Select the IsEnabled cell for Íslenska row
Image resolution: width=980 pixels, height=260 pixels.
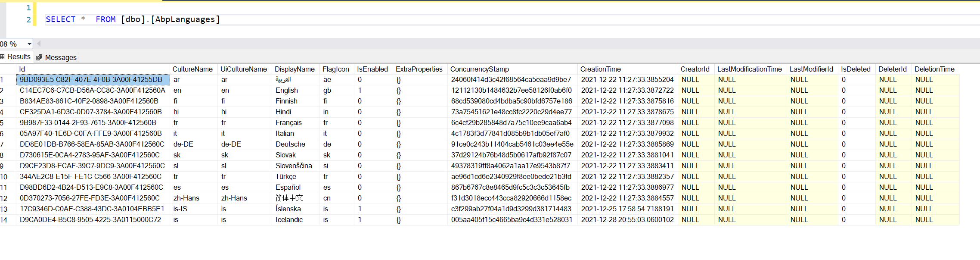click(360, 209)
